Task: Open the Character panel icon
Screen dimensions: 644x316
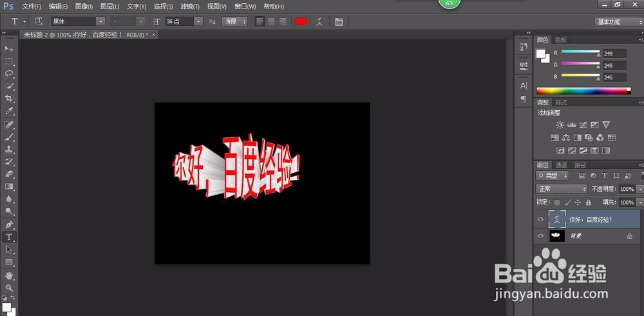Action: [524, 86]
